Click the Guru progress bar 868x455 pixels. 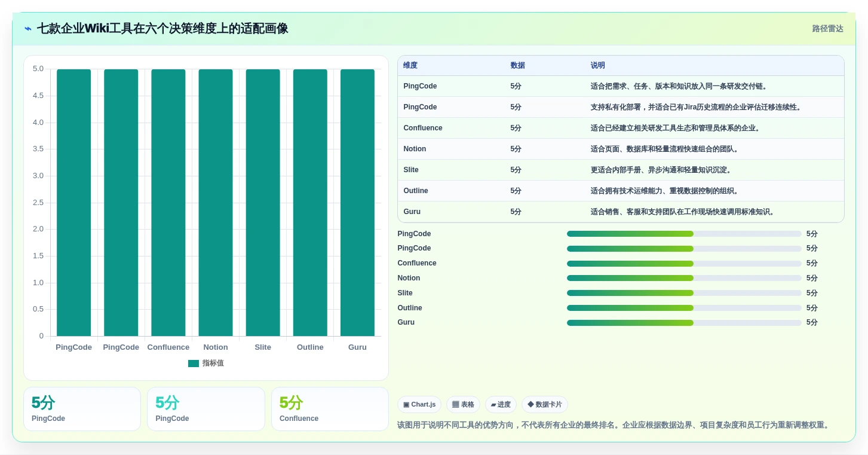684,323
